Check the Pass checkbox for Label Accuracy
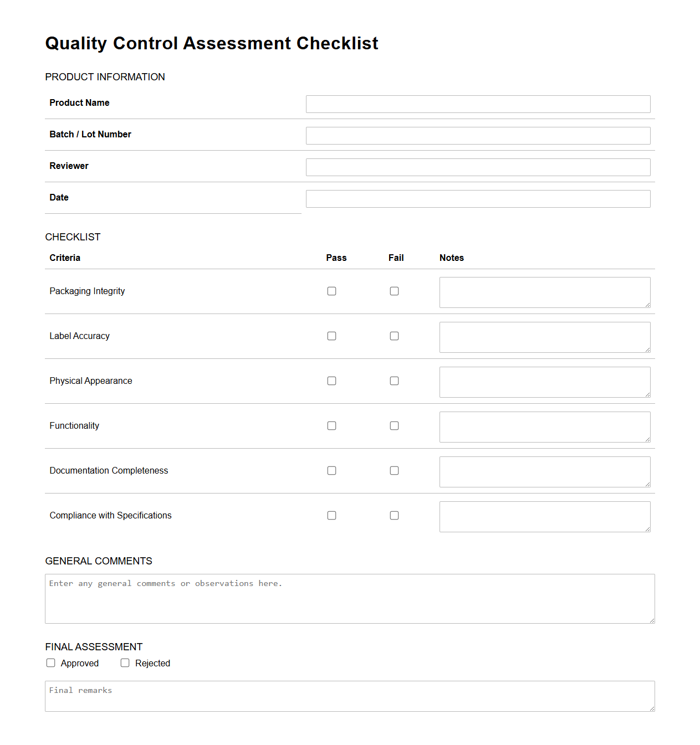Image resolution: width=700 pixels, height=745 pixels. (x=331, y=336)
